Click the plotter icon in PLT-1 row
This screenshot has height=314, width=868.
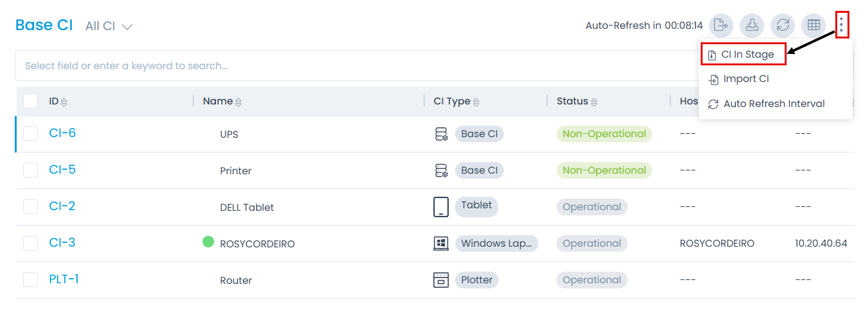(x=441, y=280)
